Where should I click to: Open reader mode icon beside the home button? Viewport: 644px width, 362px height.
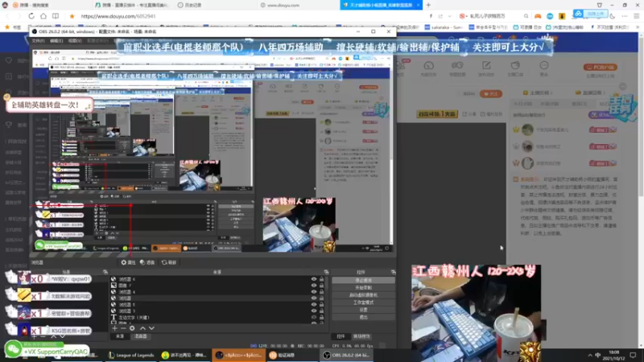click(56, 16)
